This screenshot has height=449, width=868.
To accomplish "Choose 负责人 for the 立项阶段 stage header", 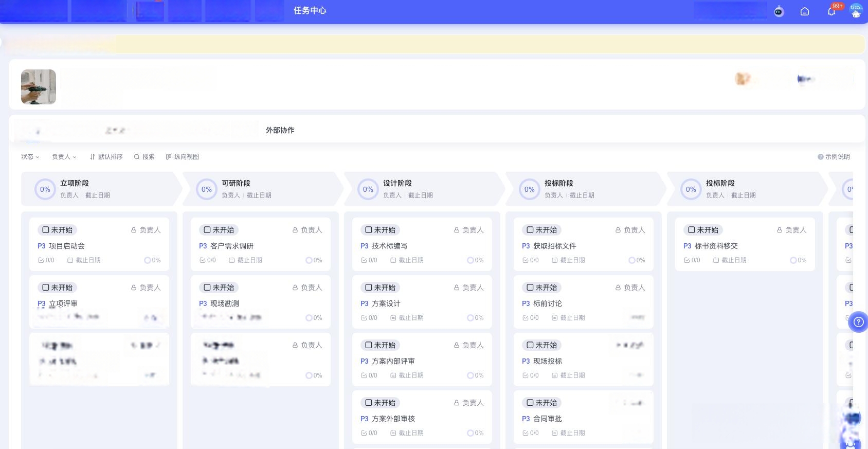I will 69,195.
